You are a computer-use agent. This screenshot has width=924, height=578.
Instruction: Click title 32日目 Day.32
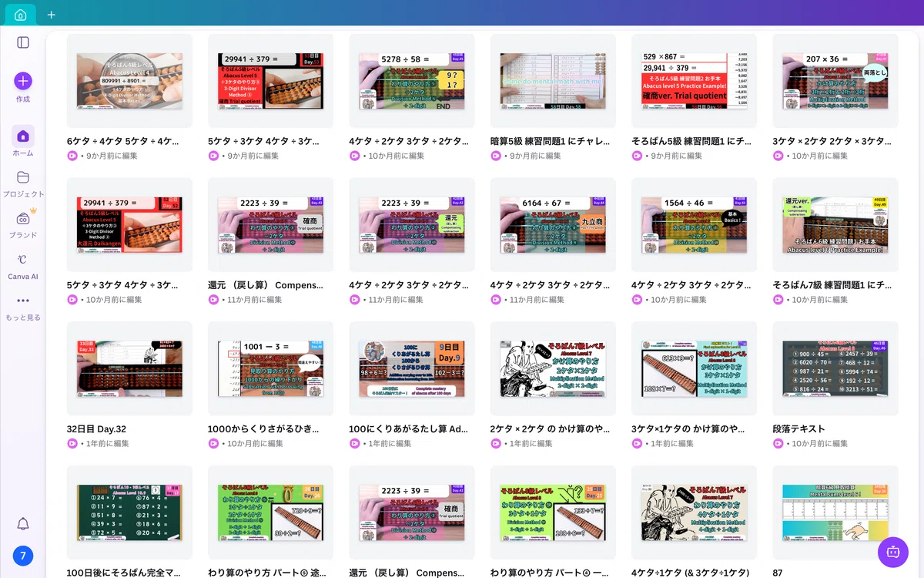96,429
